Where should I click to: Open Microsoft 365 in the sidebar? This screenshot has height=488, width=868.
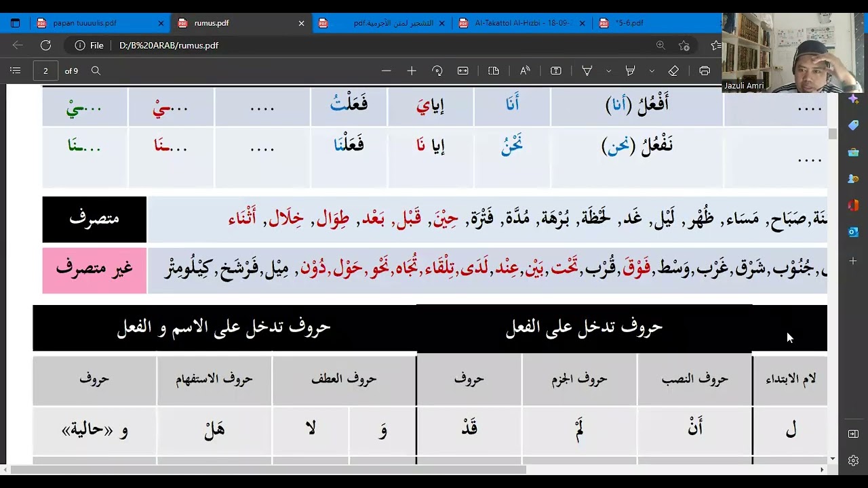(853, 205)
